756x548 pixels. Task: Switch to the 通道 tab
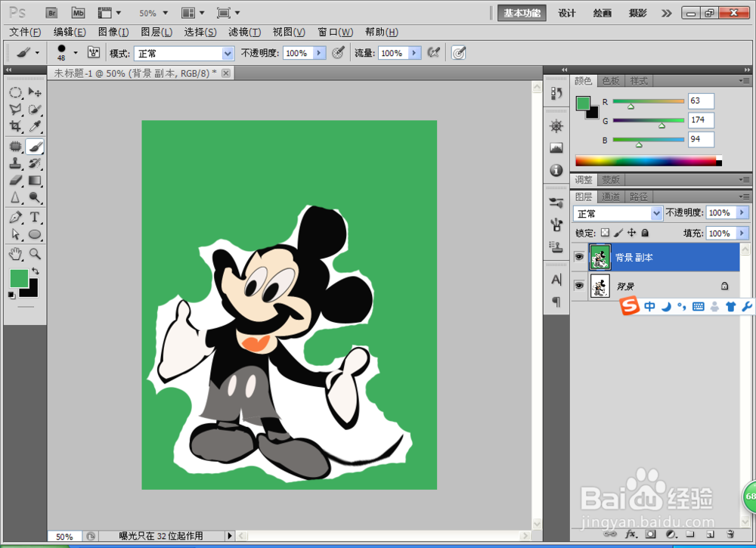[x=611, y=197]
